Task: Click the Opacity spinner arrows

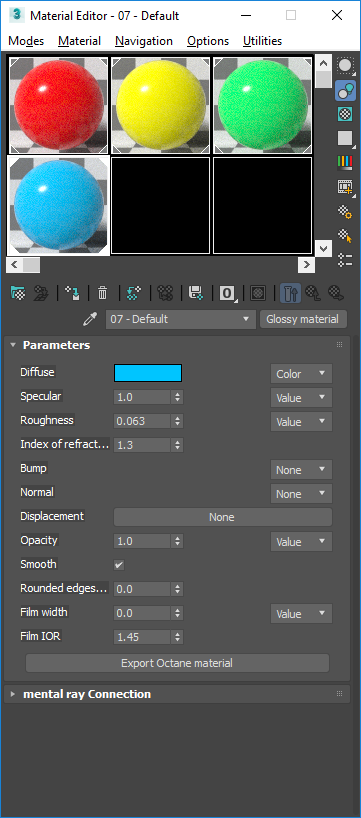Action: pos(178,541)
